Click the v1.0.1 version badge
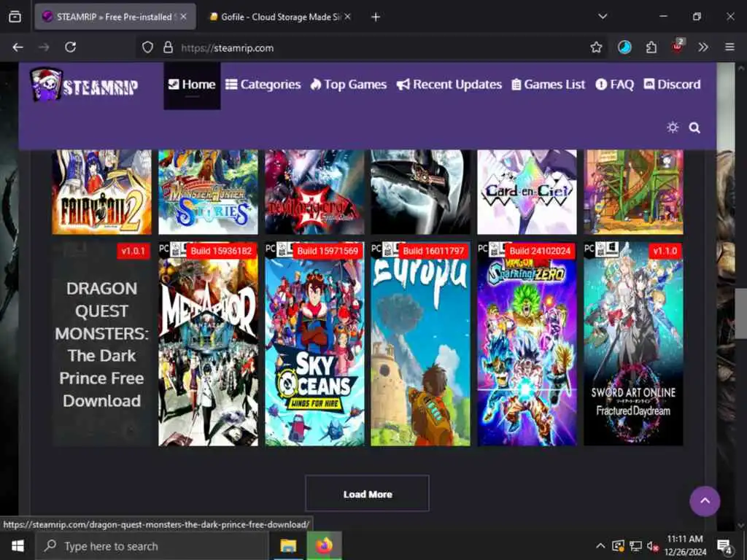The image size is (747, 560). click(x=133, y=251)
